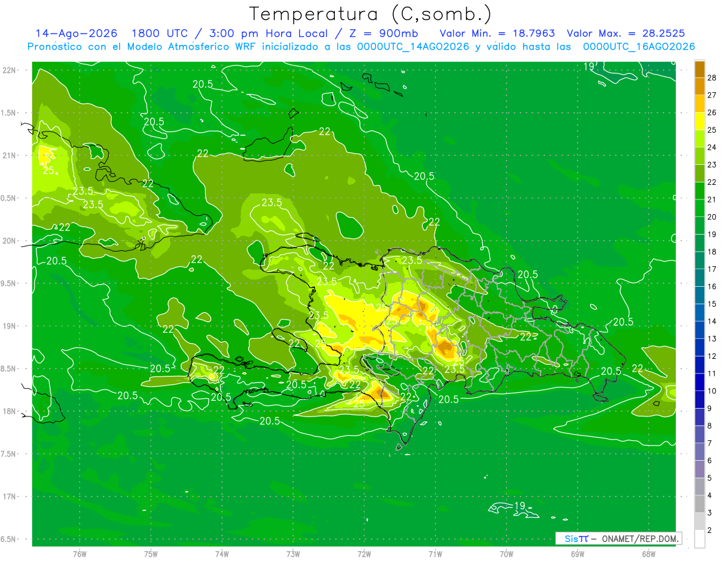728x562 pixels.
Task: Click the '74W' longitude axis label
Action: 222,554
